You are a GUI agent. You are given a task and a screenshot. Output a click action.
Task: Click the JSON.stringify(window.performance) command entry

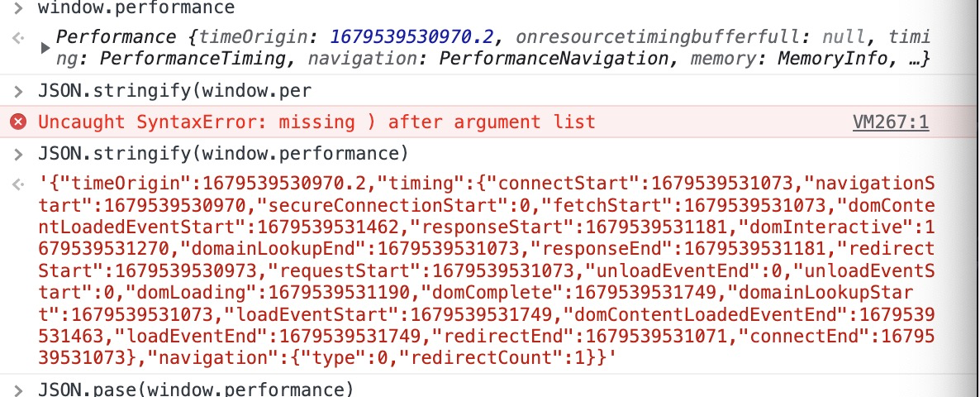tap(223, 154)
